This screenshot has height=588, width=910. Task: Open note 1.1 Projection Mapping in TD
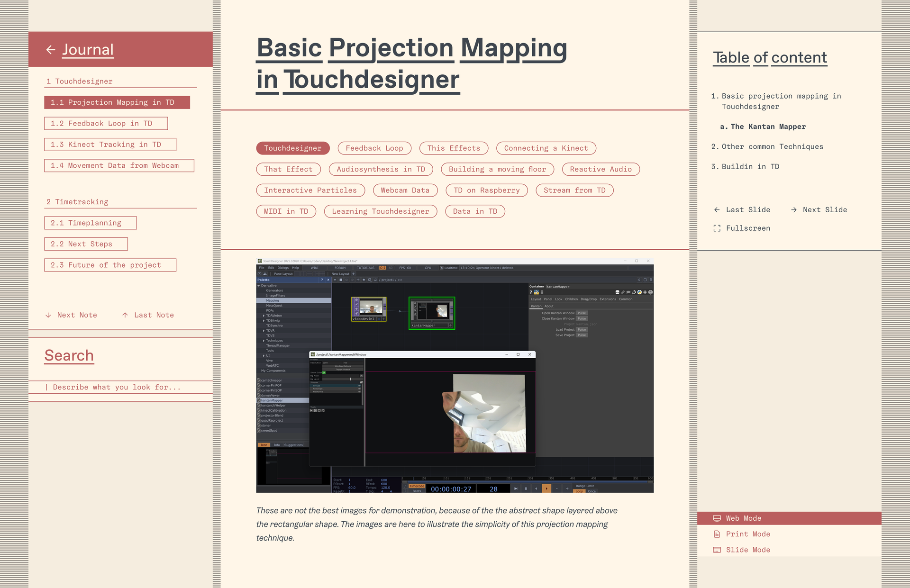(117, 102)
